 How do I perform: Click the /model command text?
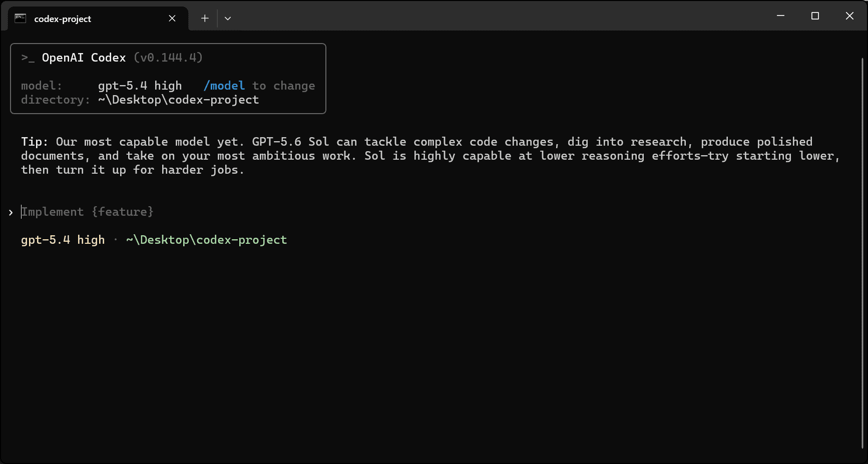[x=224, y=86]
